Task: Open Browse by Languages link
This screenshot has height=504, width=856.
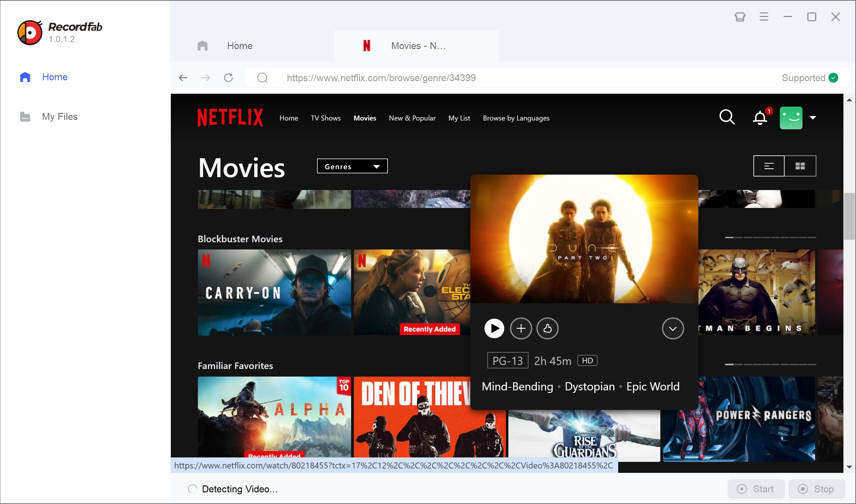Action: pos(516,118)
